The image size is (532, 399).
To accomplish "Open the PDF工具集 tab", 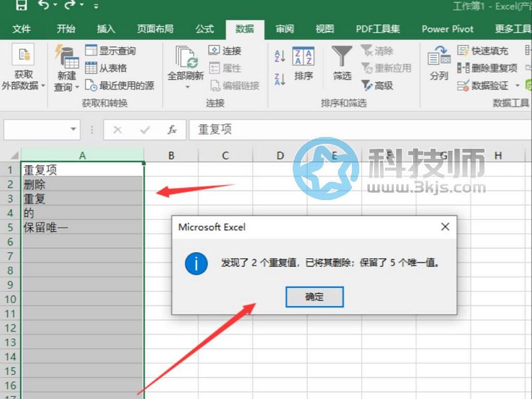I will tap(377, 29).
